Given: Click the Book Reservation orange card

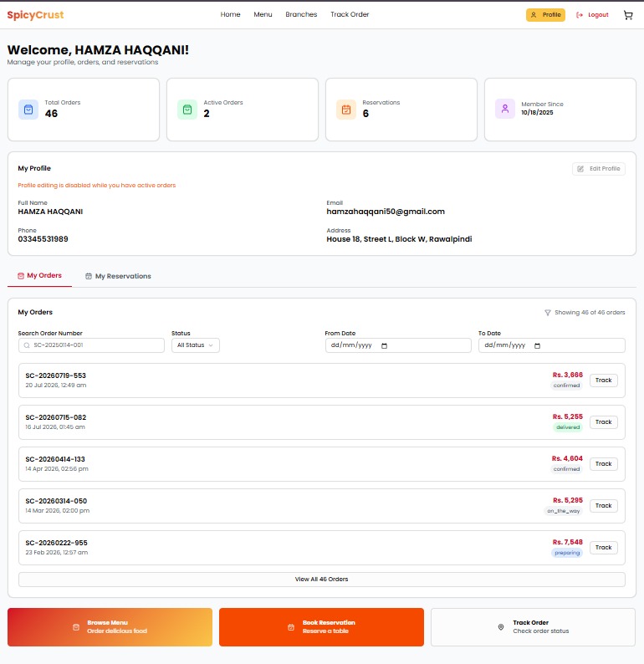Looking at the screenshot, I should click(321, 627).
